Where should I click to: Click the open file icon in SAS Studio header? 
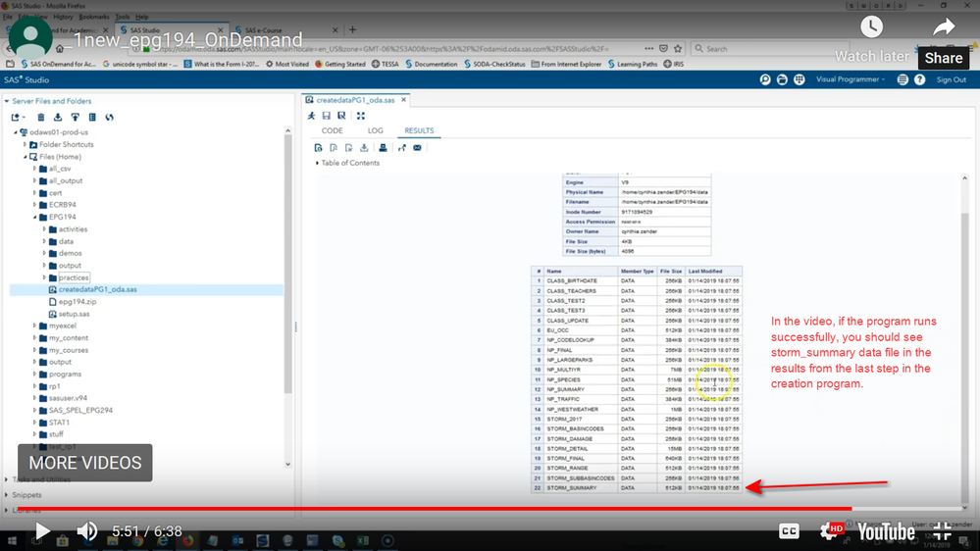782,80
